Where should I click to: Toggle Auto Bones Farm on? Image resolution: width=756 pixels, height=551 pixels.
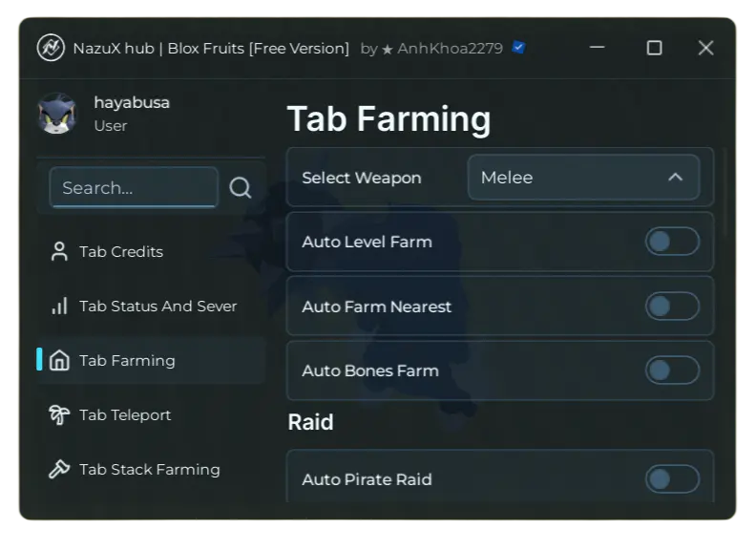pos(672,371)
